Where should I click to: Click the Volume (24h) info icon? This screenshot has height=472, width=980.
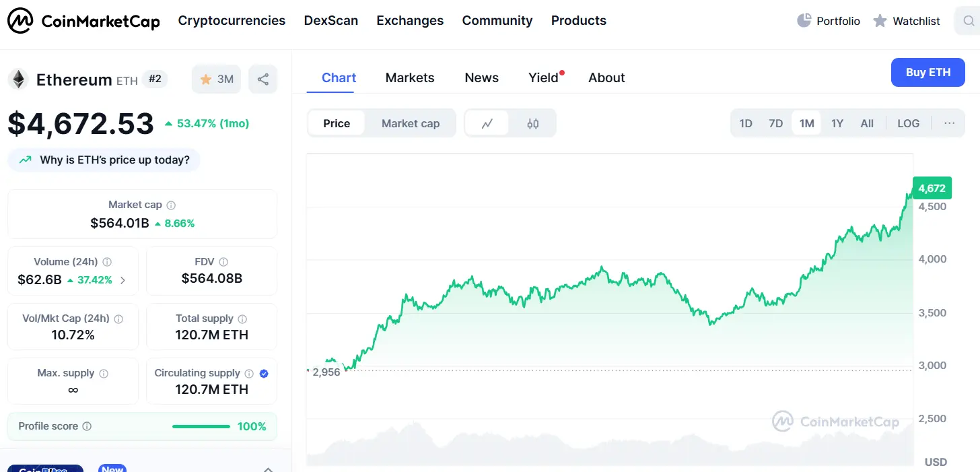107,262
